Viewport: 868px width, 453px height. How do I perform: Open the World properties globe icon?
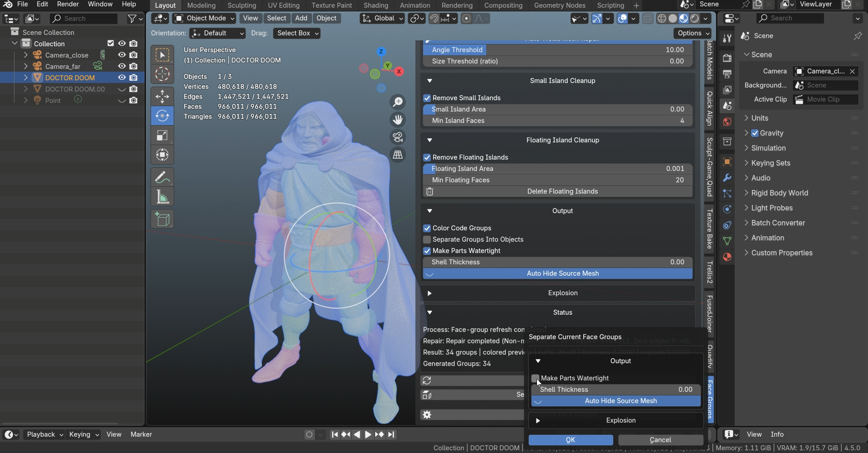727,122
